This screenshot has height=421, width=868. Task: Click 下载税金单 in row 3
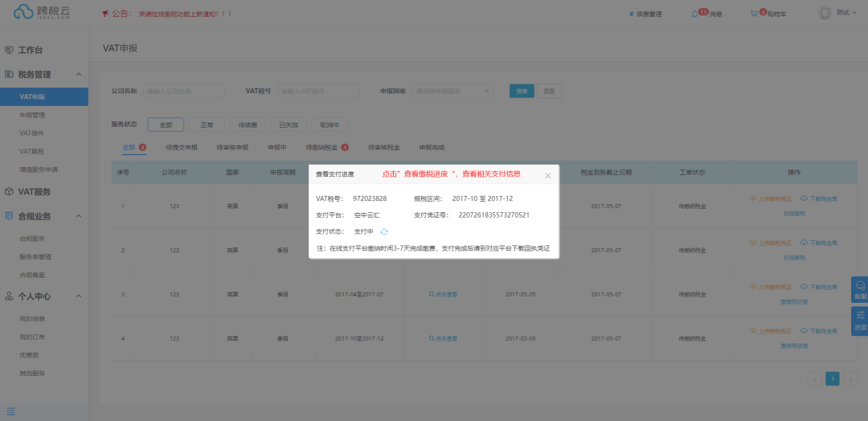coord(818,287)
